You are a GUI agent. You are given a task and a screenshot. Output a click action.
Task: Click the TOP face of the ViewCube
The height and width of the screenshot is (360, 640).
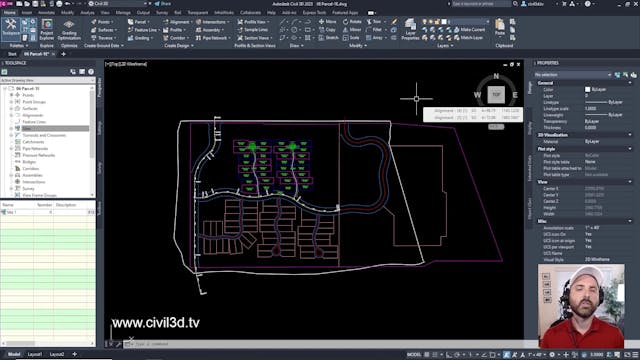[x=496, y=94]
